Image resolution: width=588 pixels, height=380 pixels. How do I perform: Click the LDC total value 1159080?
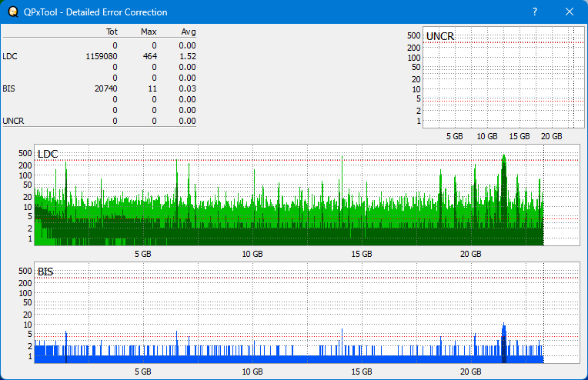pos(102,56)
